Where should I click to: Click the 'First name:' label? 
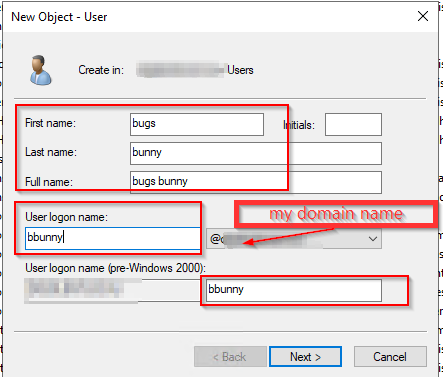pos(51,123)
